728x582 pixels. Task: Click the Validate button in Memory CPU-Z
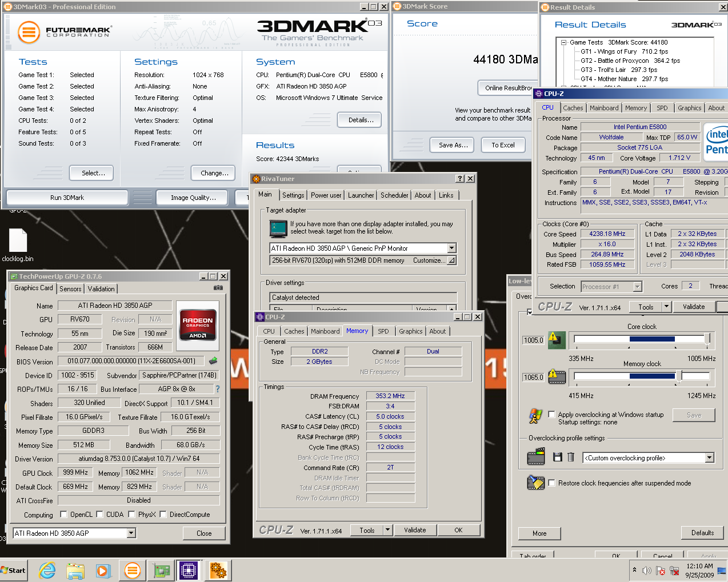coord(415,530)
